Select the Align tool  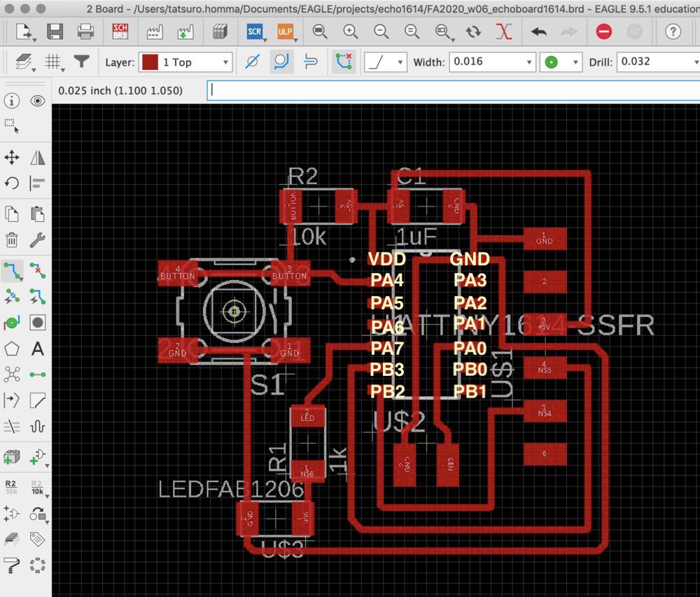[38, 183]
